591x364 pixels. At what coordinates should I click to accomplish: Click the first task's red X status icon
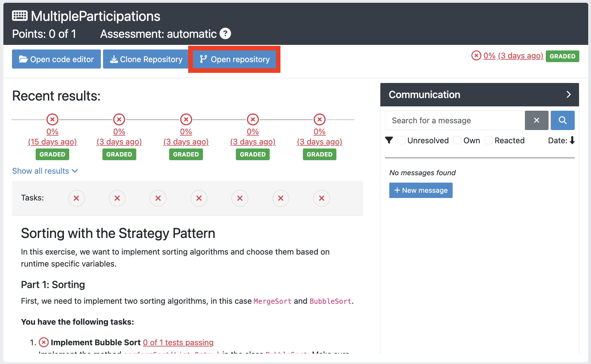(x=76, y=198)
